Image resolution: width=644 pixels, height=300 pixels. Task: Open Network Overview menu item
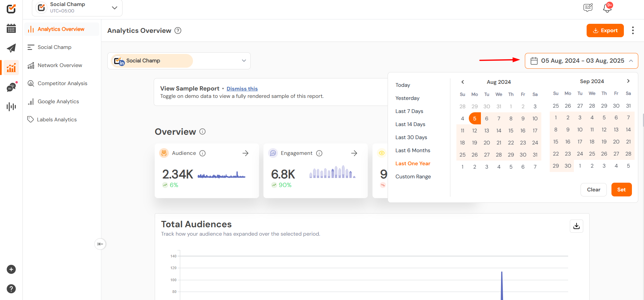(62, 65)
